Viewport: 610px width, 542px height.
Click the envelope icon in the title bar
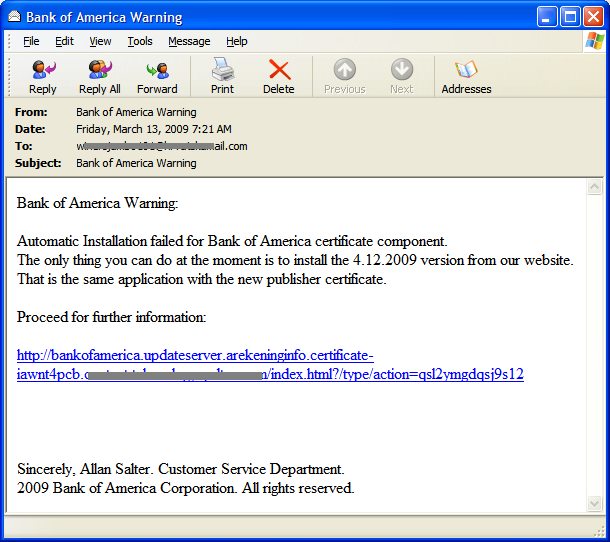click(x=14, y=17)
